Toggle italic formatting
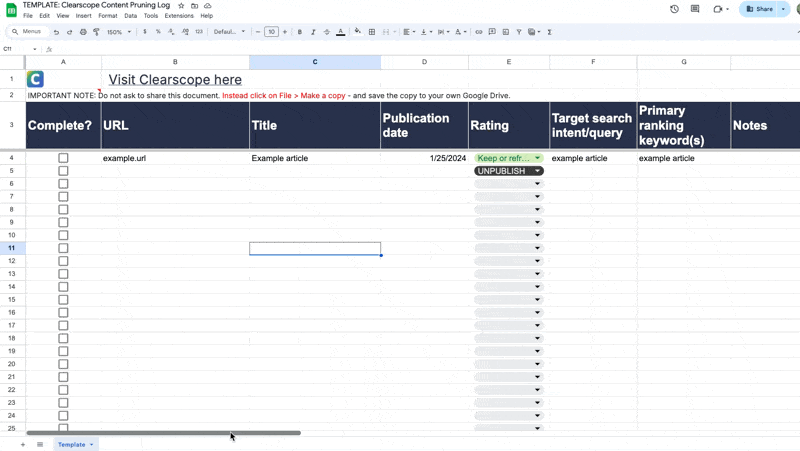This screenshot has height=451, width=800. pyautogui.click(x=313, y=32)
